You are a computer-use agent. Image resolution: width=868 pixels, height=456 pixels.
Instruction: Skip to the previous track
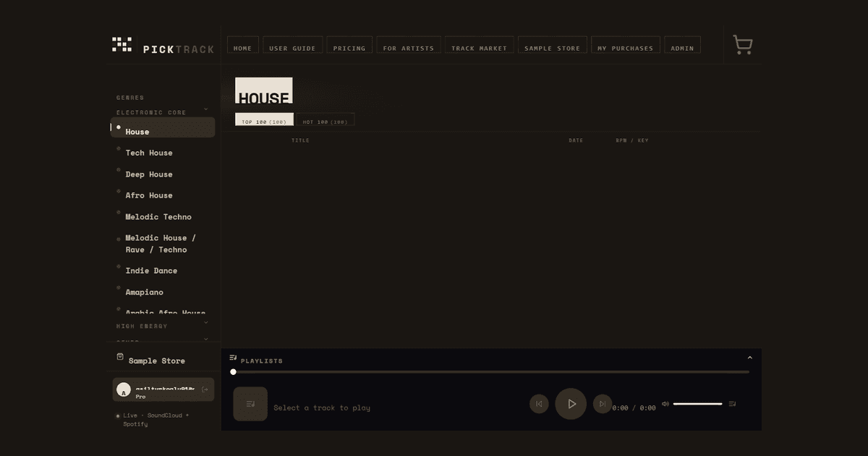point(539,404)
